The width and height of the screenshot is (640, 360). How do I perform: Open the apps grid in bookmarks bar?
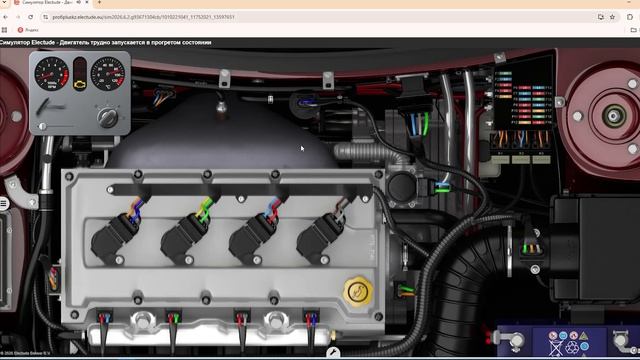coord(4,30)
